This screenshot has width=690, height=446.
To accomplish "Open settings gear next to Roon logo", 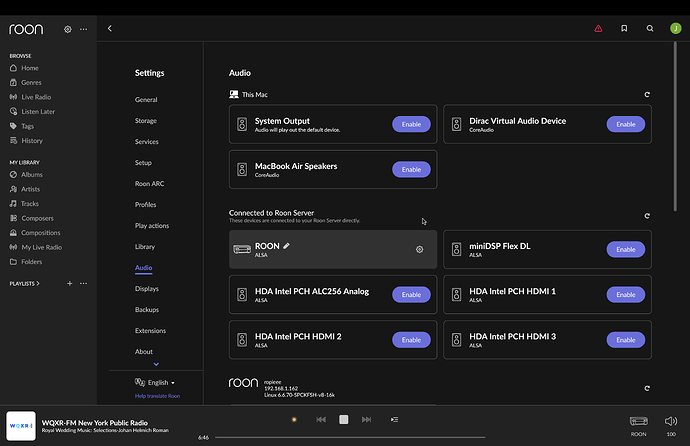I will pos(68,29).
